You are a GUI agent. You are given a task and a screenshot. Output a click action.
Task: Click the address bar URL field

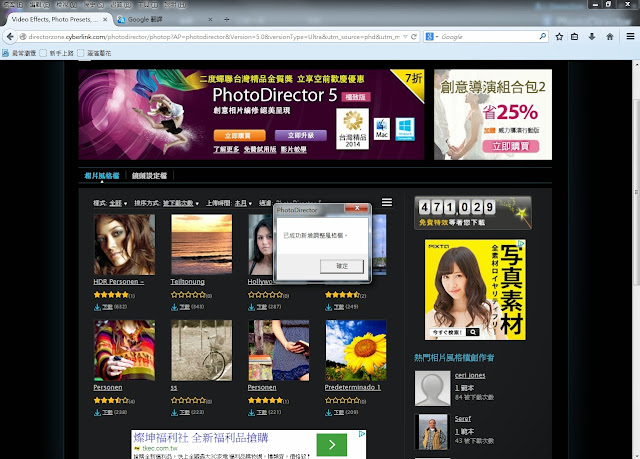pos(213,37)
